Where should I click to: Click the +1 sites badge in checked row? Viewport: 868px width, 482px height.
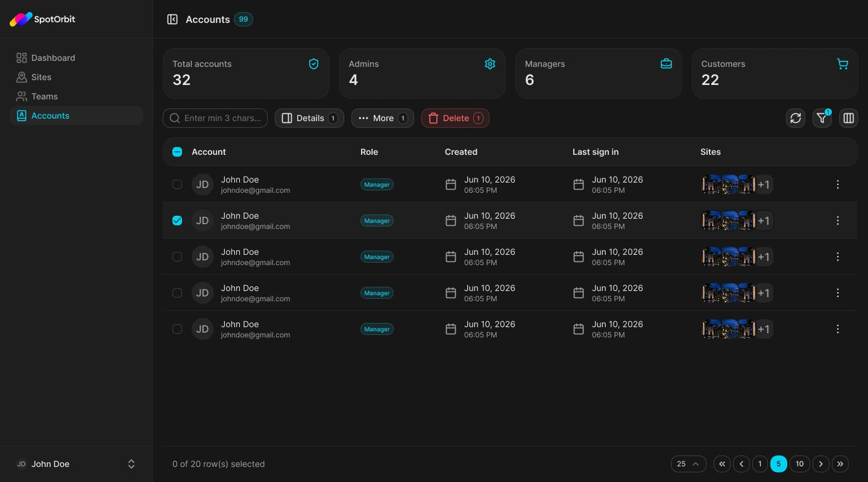[x=764, y=221]
